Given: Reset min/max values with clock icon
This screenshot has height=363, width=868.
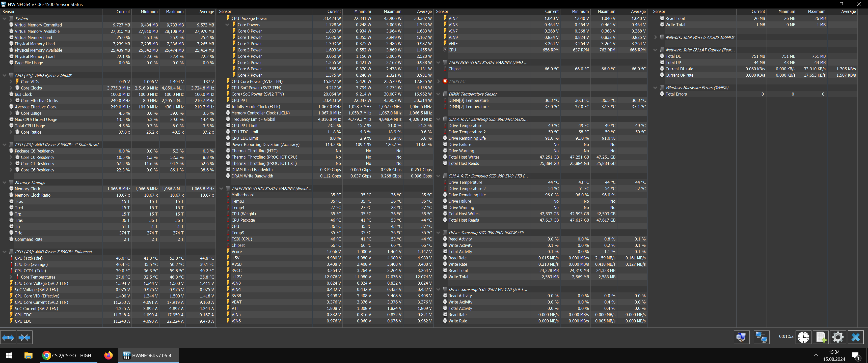Looking at the screenshot, I should click(803, 337).
